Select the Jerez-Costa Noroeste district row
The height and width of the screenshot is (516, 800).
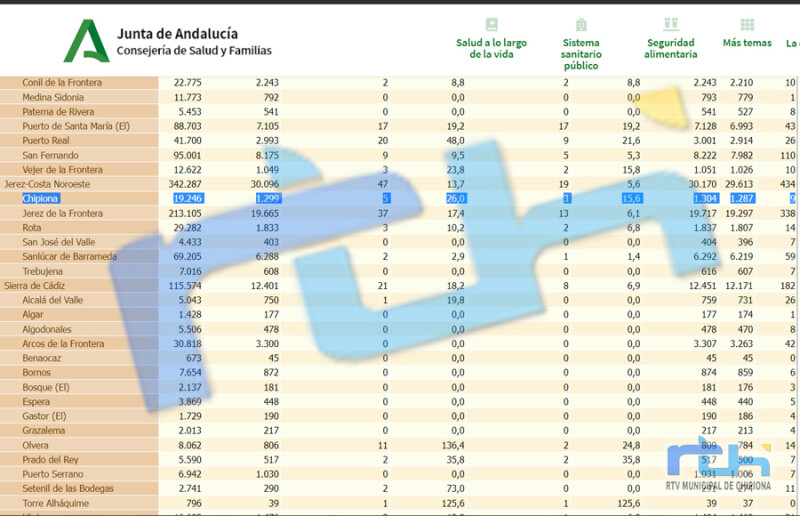[x=400, y=184]
